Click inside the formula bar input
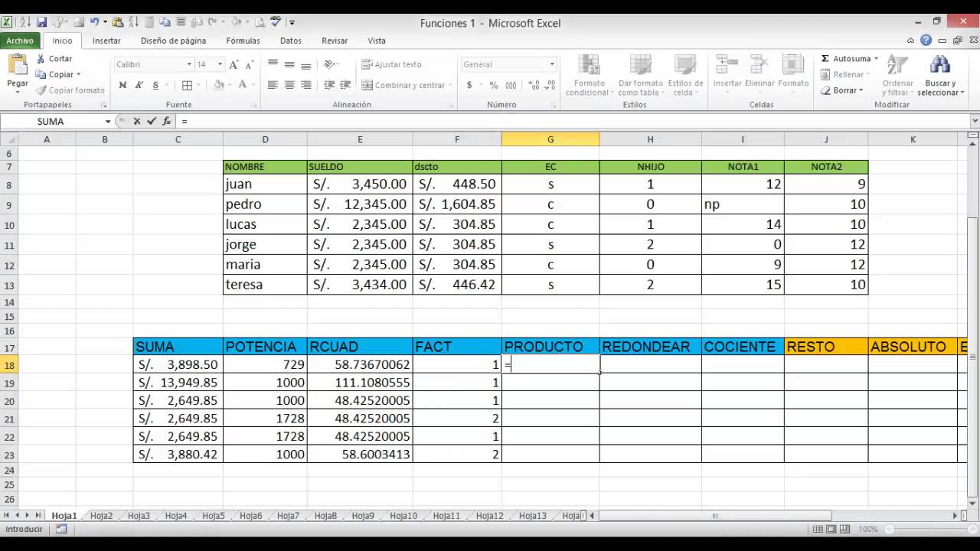The width and height of the screenshot is (980, 551). [x=574, y=121]
